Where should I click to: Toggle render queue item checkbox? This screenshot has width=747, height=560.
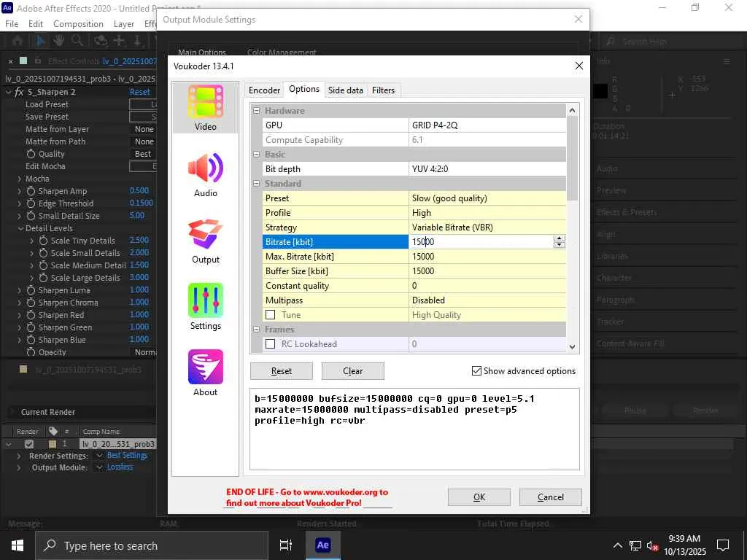click(x=29, y=444)
